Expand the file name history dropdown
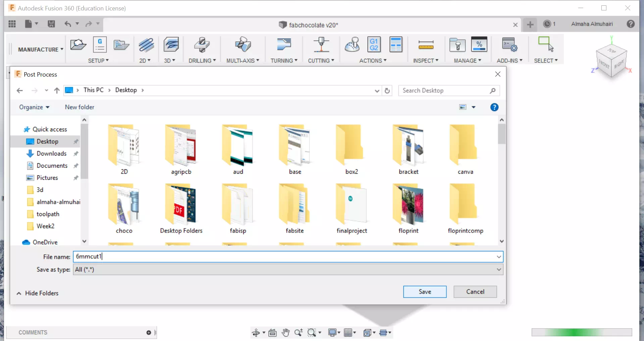Viewport: 644px width, 341px height. (x=499, y=256)
